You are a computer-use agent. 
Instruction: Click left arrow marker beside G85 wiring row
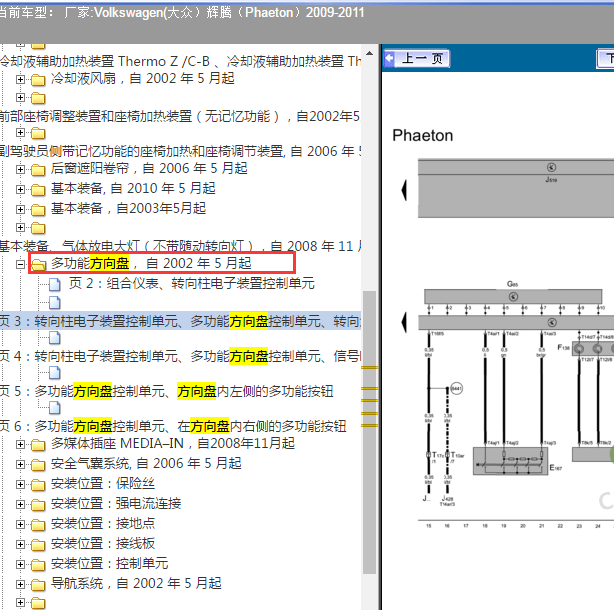coord(404,322)
